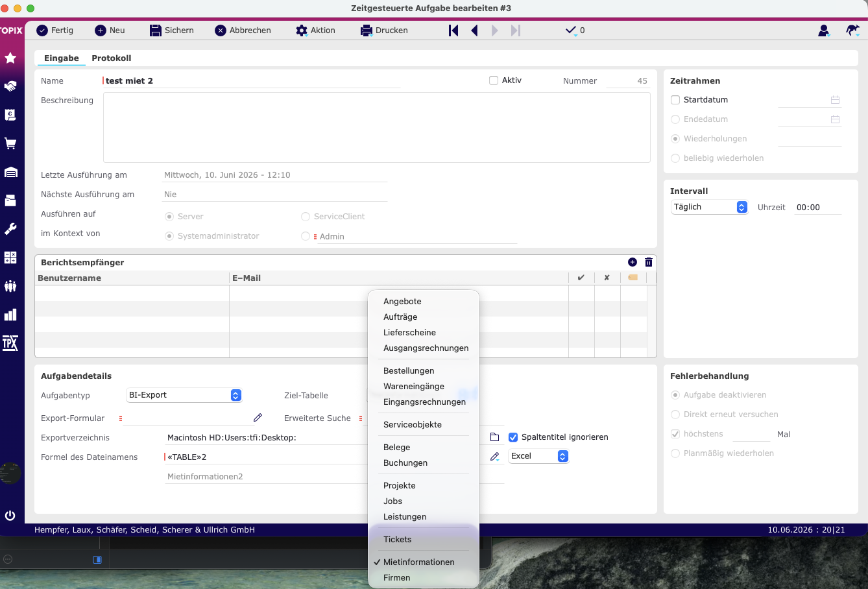Open Startdatum calendar picker icon
This screenshot has width=868, height=589.
point(835,100)
